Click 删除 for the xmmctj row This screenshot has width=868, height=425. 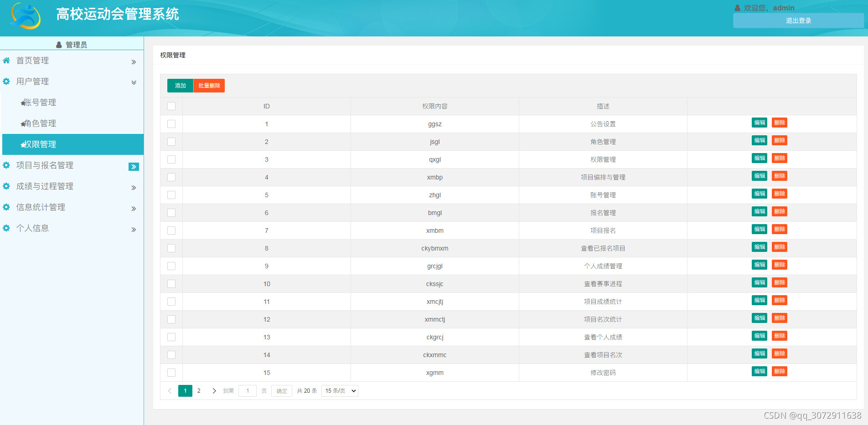pos(780,318)
